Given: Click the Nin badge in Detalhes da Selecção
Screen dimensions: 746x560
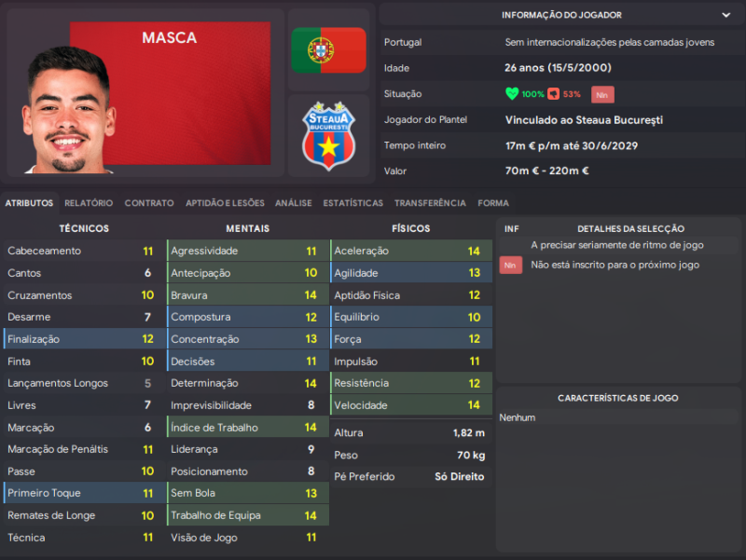Looking at the screenshot, I should [510, 266].
